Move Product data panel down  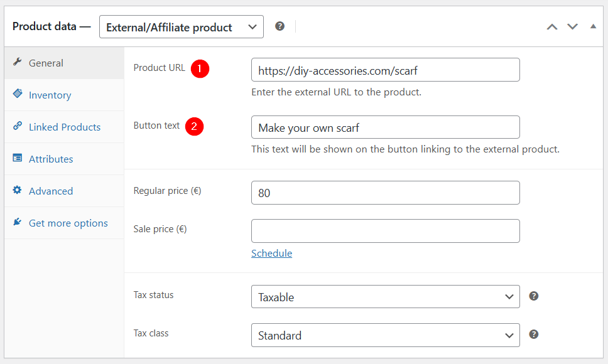tap(572, 27)
